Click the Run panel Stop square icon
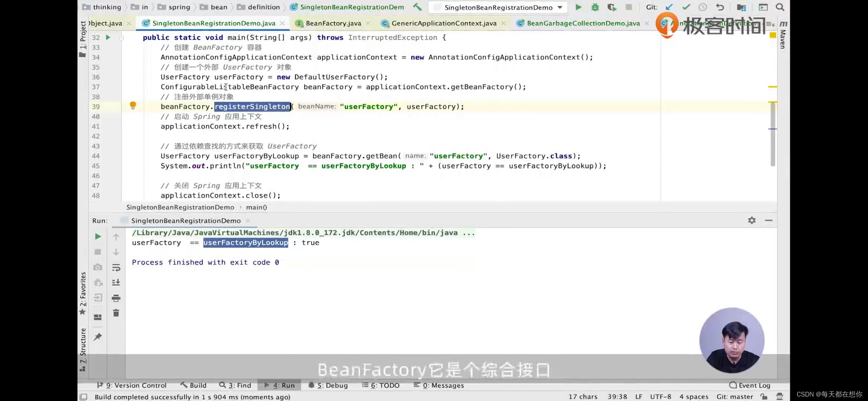The height and width of the screenshot is (401, 868). [x=98, y=252]
